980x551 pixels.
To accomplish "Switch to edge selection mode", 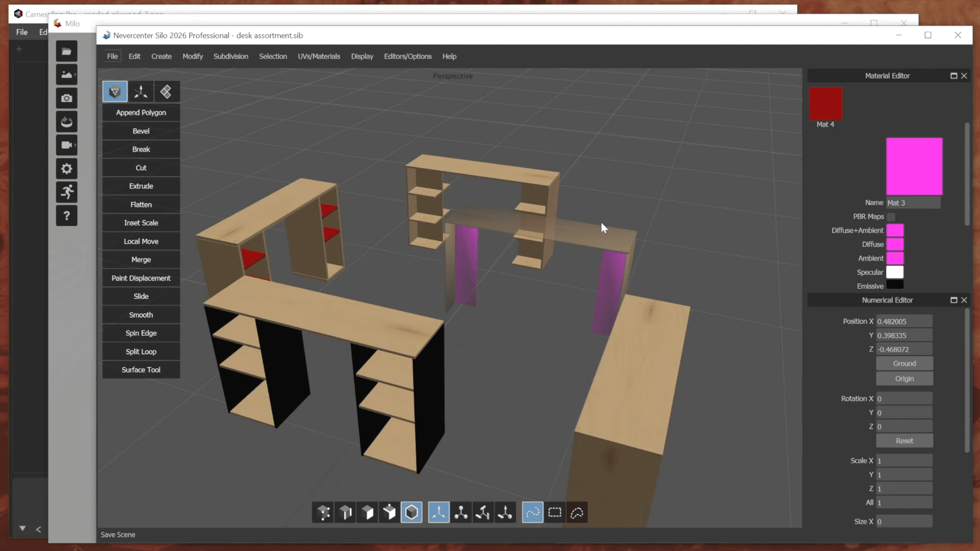I will tap(345, 512).
